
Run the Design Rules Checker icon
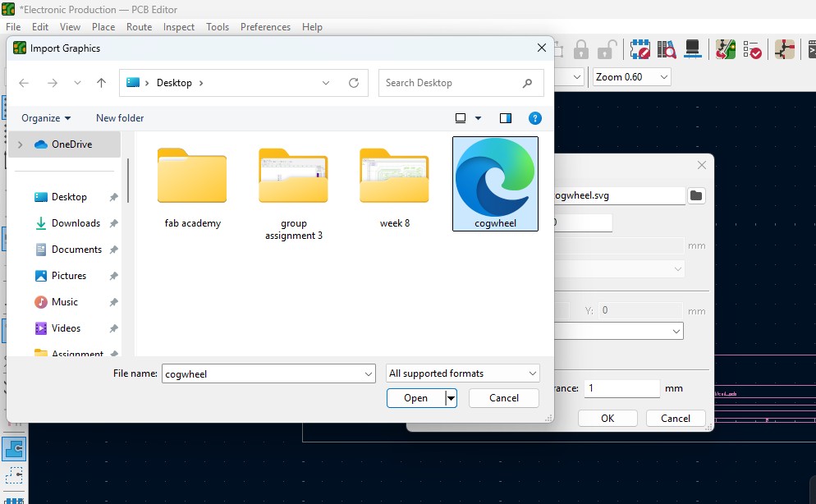tap(752, 50)
